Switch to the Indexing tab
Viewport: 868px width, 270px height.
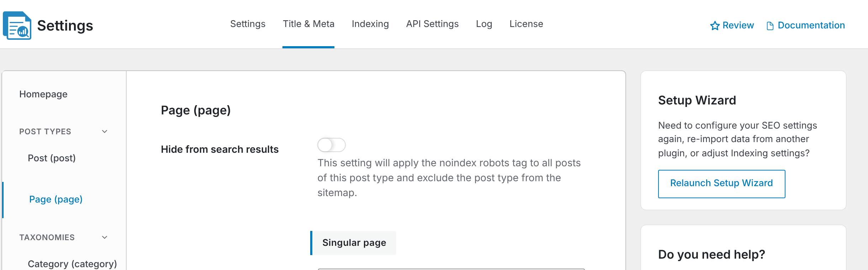370,24
